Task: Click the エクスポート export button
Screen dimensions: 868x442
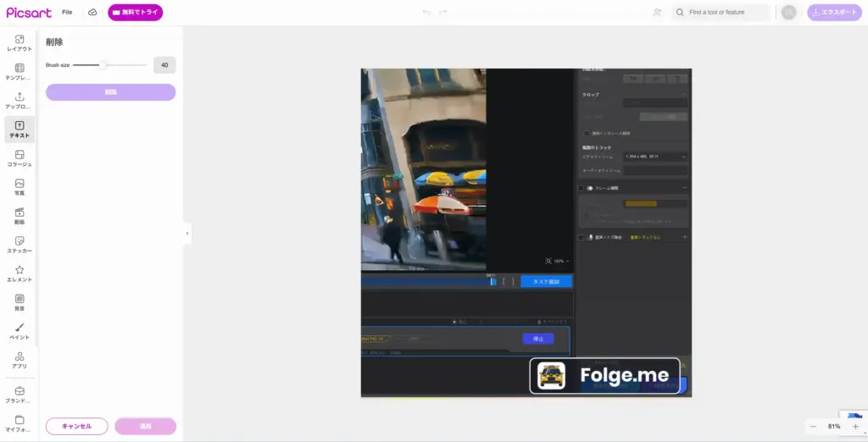Action: pyautogui.click(x=834, y=12)
